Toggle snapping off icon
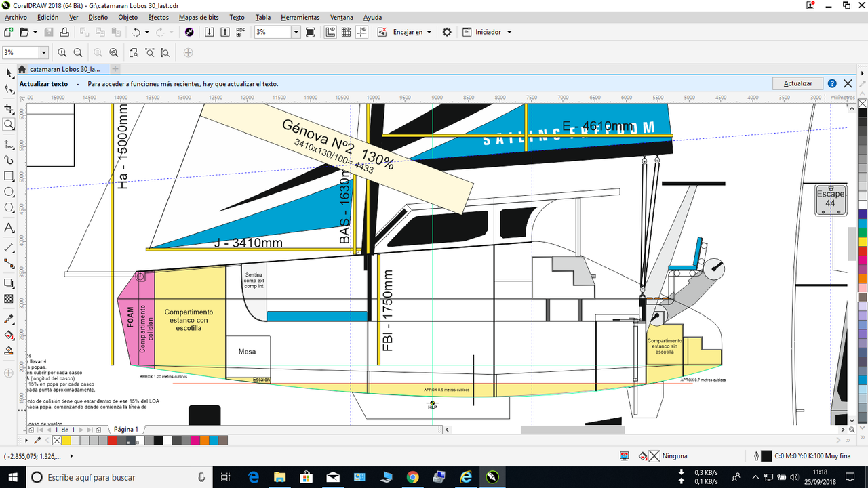Viewport: 868px width, 488px height. point(382,32)
